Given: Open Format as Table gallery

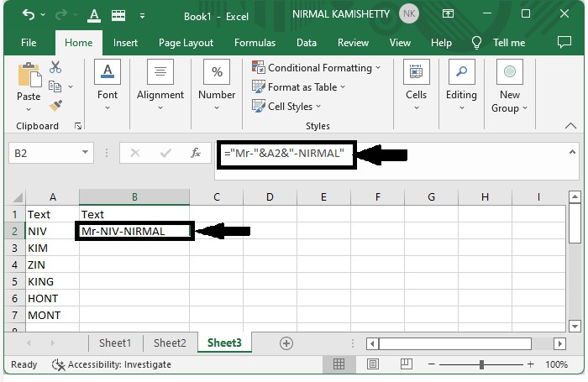Looking at the screenshot, I should point(298,87).
